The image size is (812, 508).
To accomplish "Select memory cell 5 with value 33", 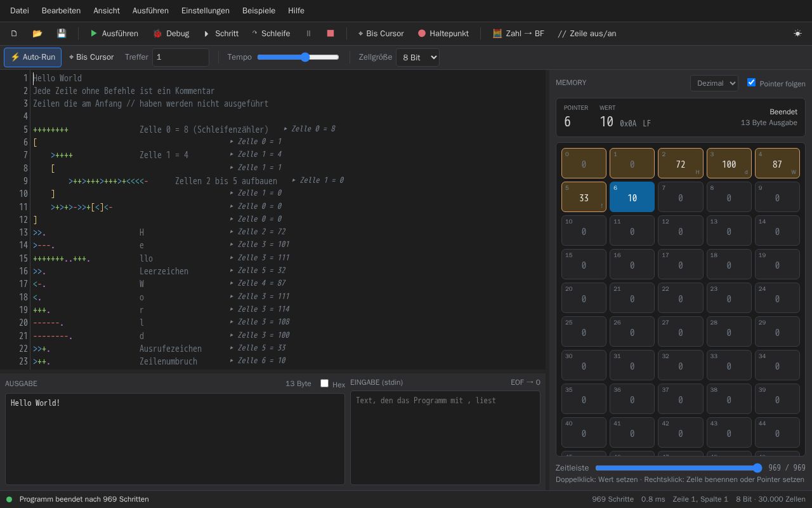I will tap(584, 197).
